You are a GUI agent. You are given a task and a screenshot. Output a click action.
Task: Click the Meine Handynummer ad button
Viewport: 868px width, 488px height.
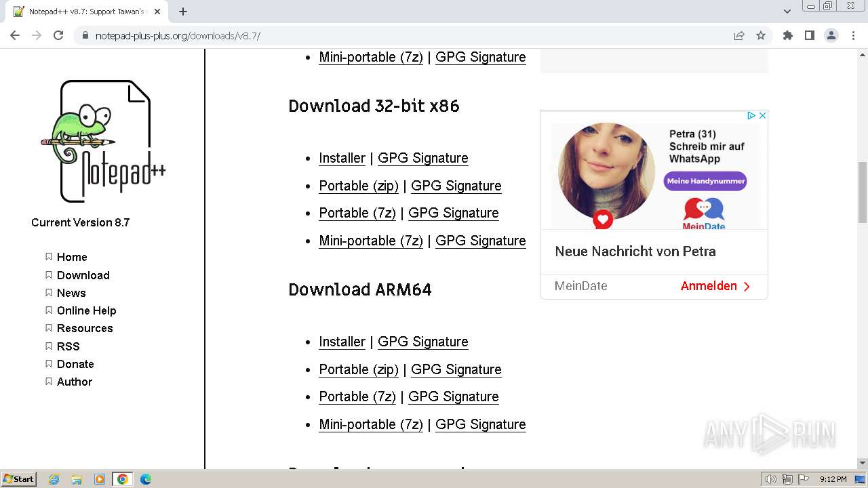705,181
